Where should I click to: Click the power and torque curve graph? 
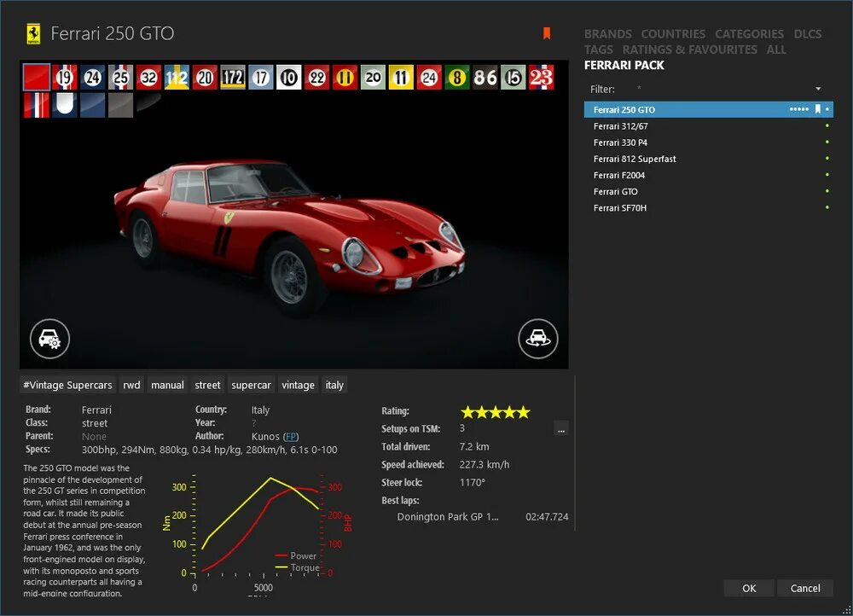(x=257, y=532)
